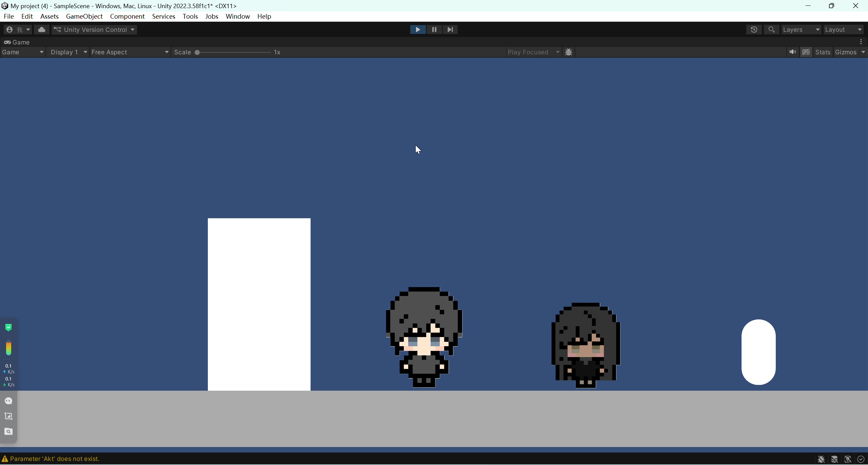Expand the Free Aspect dropdown
Screen dimensions: 868x465
[130, 52]
